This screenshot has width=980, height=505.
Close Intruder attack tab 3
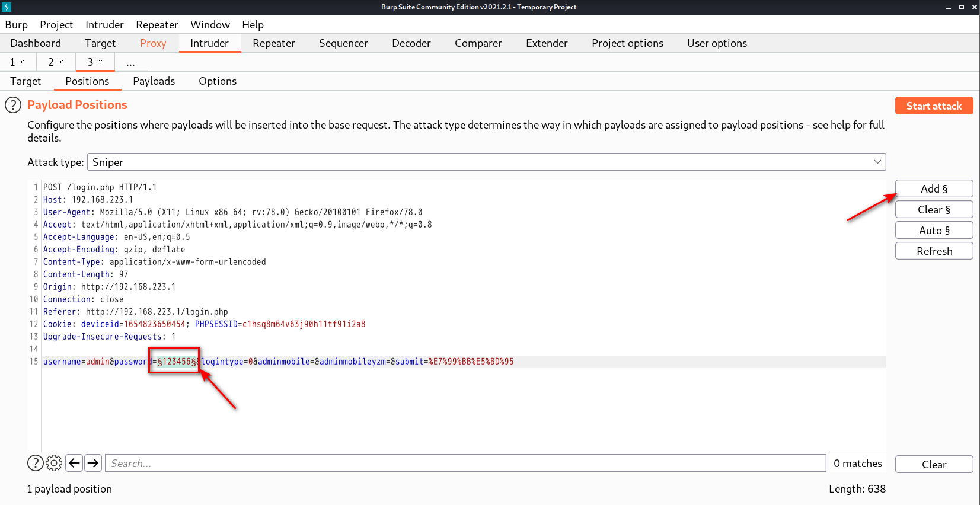click(101, 62)
